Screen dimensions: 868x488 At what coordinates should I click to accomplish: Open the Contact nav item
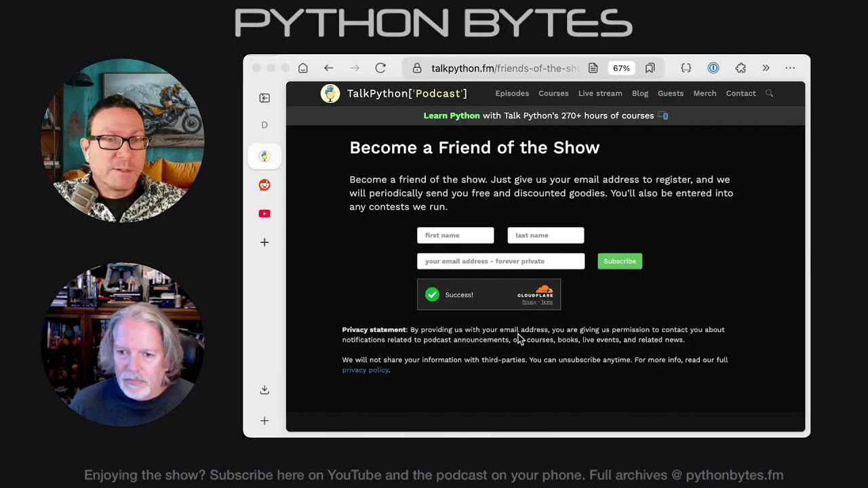point(741,94)
